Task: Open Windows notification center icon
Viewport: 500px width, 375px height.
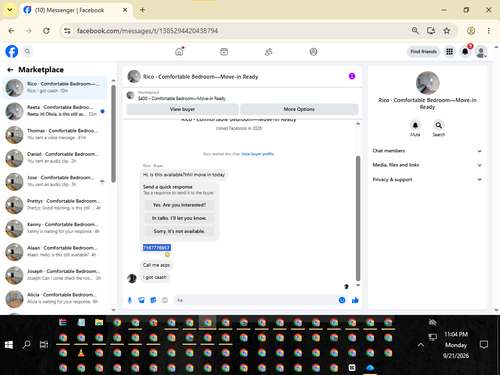Action: (484, 345)
